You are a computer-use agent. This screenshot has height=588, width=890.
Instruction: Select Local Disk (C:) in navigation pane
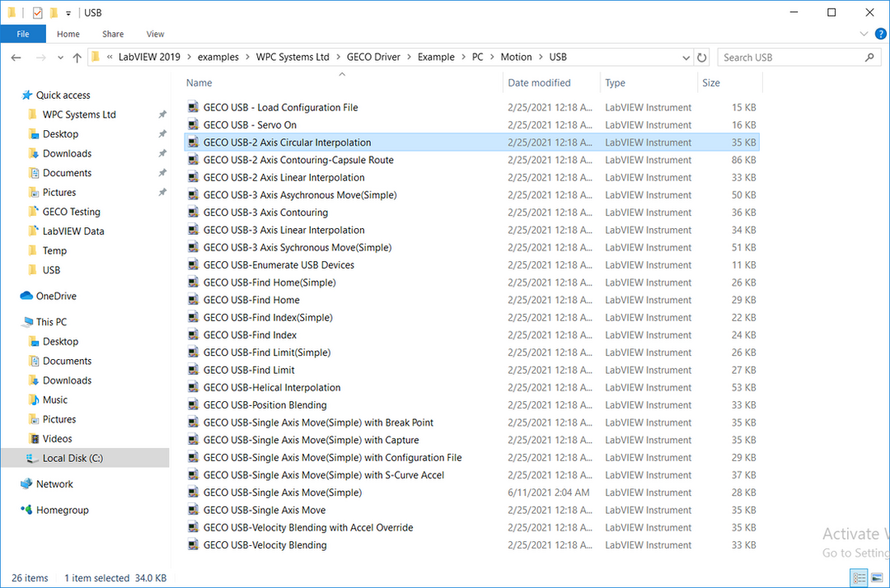tap(73, 458)
